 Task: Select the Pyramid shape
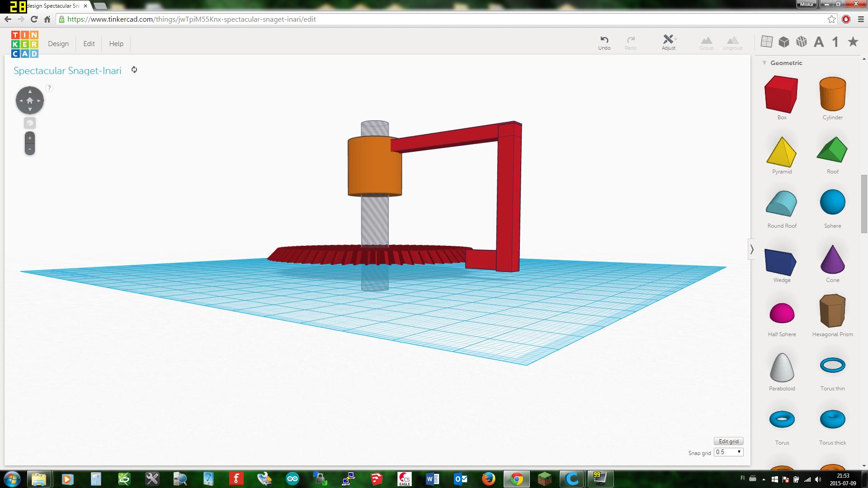tap(781, 152)
